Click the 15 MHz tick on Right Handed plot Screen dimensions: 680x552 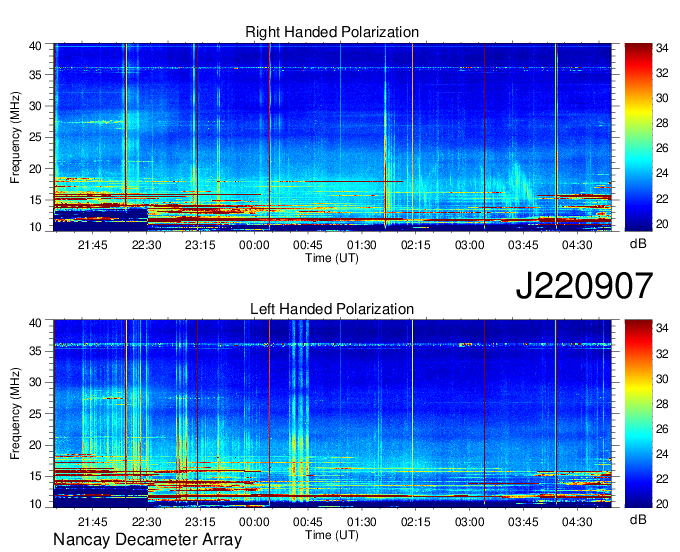(35, 200)
